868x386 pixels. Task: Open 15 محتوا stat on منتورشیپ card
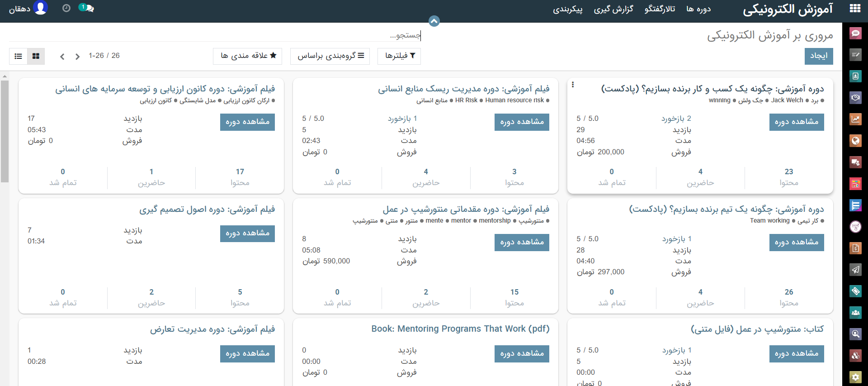coord(514,298)
